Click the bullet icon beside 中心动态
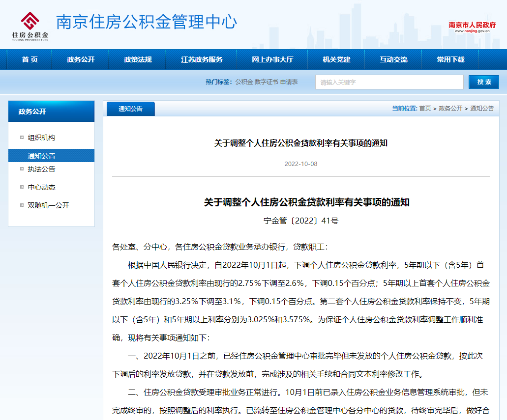This screenshot has width=507, height=420. click(22, 187)
